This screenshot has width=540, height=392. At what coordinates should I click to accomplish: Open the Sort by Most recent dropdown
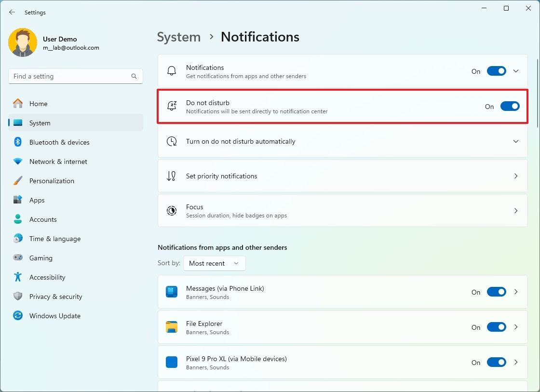[x=214, y=263]
